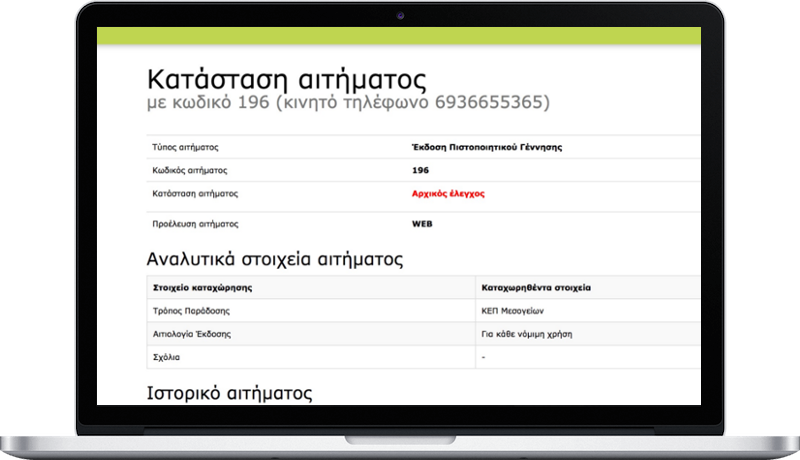Click the "Για κάθε νόμιμη χρήση" value
This screenshot has width=800, height=460.
point(528,334)
